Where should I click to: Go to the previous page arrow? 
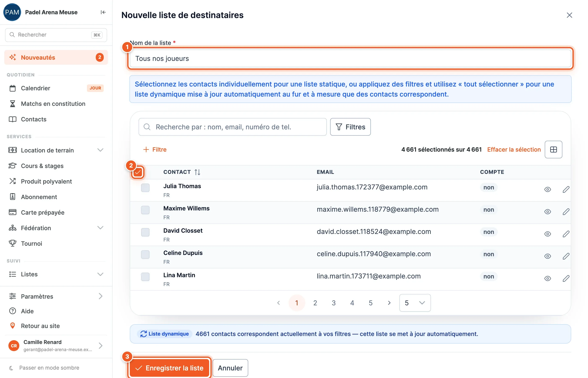[x=278, y=303]
